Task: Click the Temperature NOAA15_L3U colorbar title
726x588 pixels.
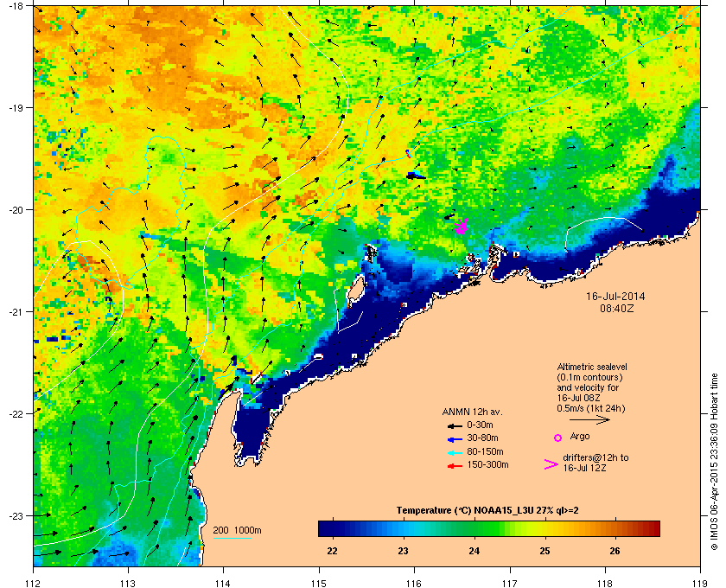Action: [487, 511]
